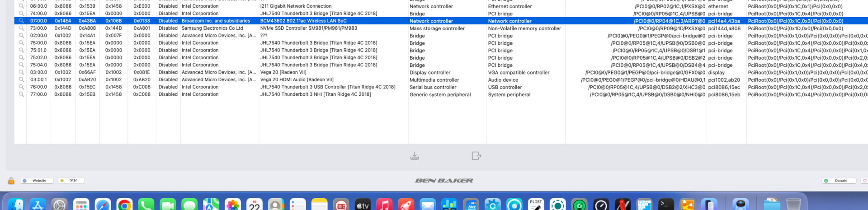
Task: Open the Website link button
Action: pyautogui.click(x=37, y=181)
